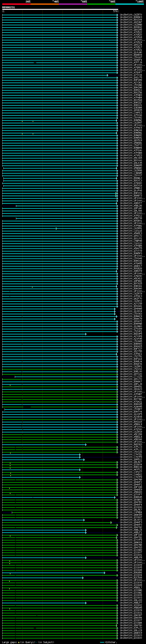Screen dimensions: 146x644
Task: Choose the UniRef100_B8ANY8 hit
Action: (x=131, y=55)
